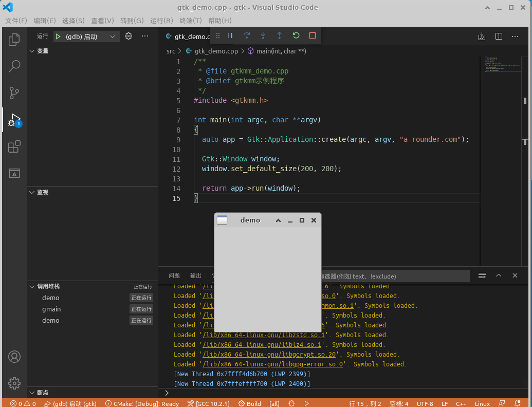Viewport: 532px width, 407px height.
Task: Maximize the bottom panel size
Action: pyautogui.click(x=499, y=275)
